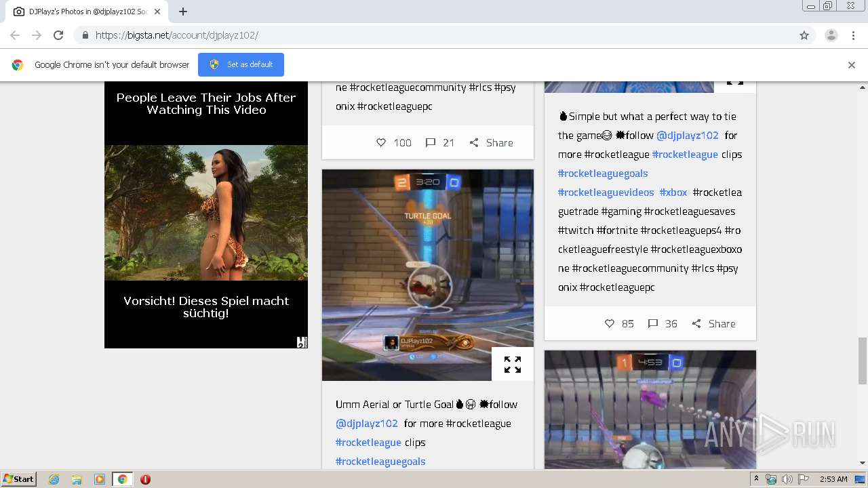Open #rocketleague hashtag in Turtle Goal post
This screenshot has height=488, width=868.
point(368,442)
